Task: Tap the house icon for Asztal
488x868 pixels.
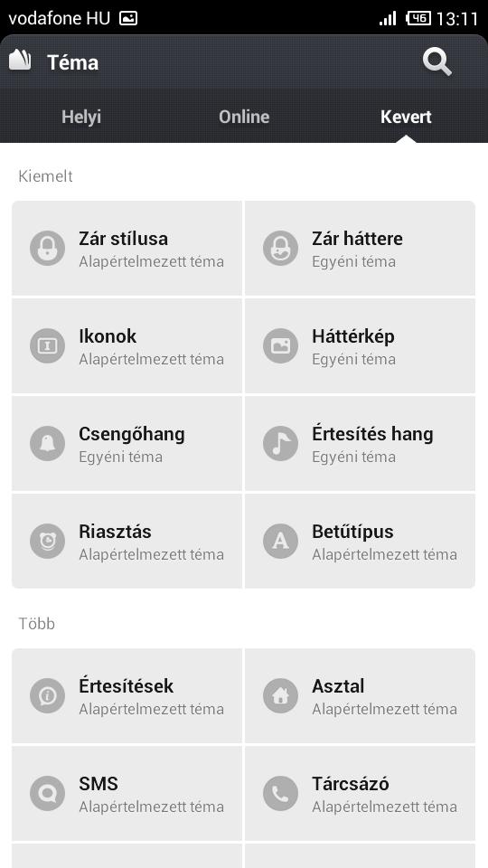Action: pos(280,696)
